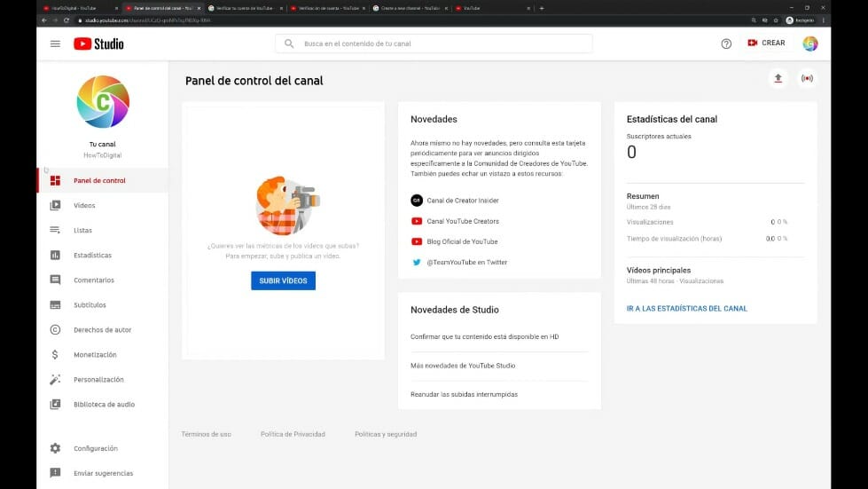This screenshot has width=868, height=489.
Task: Click the Incognito profile indicator
Action: [x=800, y=20]
